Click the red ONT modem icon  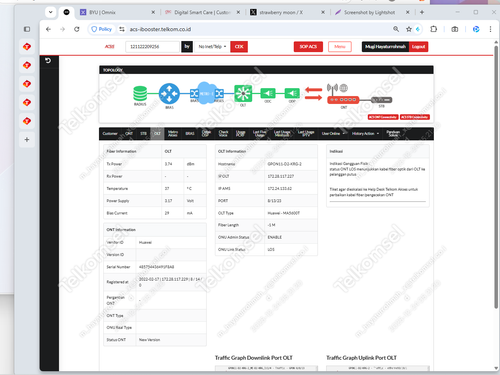tap(343, 100)
